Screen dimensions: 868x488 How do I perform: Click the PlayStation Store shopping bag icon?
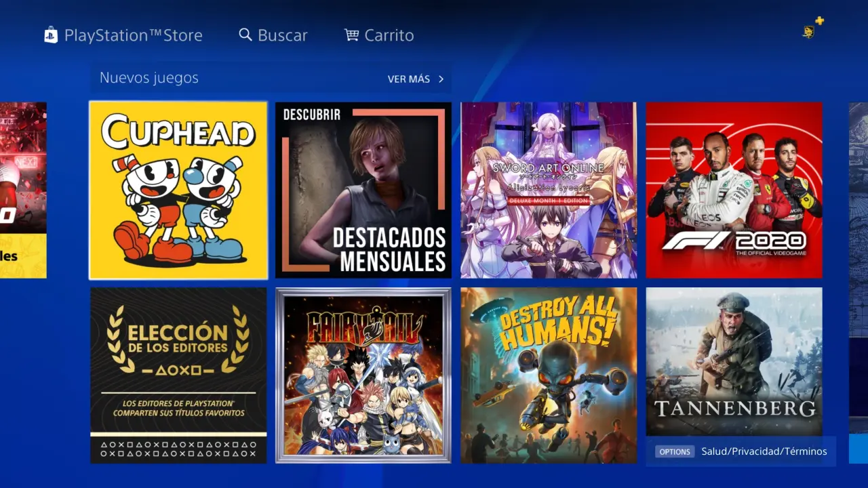51,35
